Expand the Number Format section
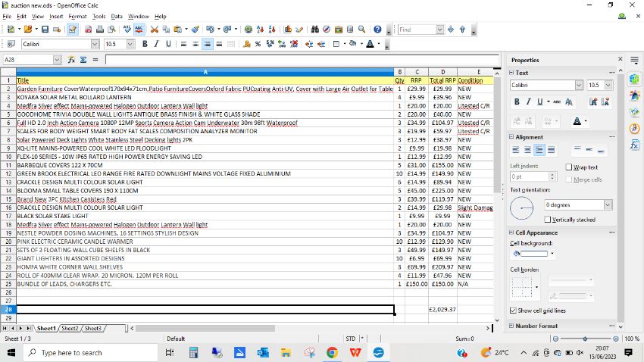Viewport: 644px width, 362px height. 511,326
